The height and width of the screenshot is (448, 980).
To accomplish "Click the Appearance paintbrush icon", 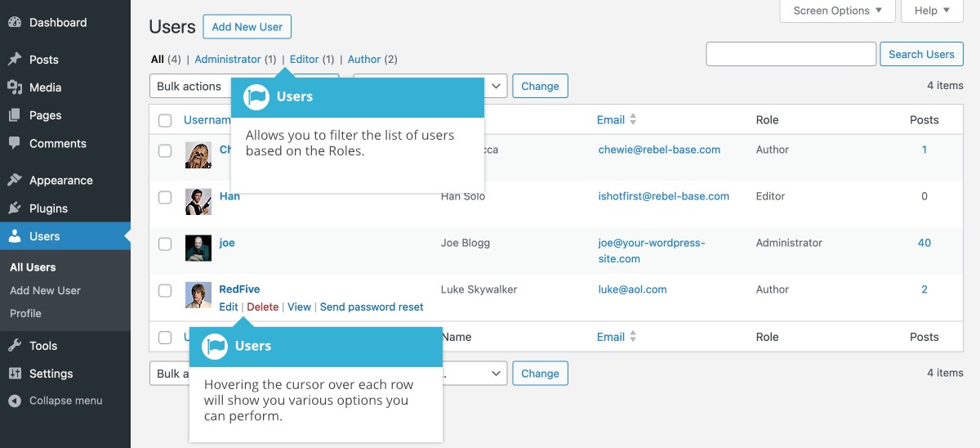I will (x=15, y=181).
